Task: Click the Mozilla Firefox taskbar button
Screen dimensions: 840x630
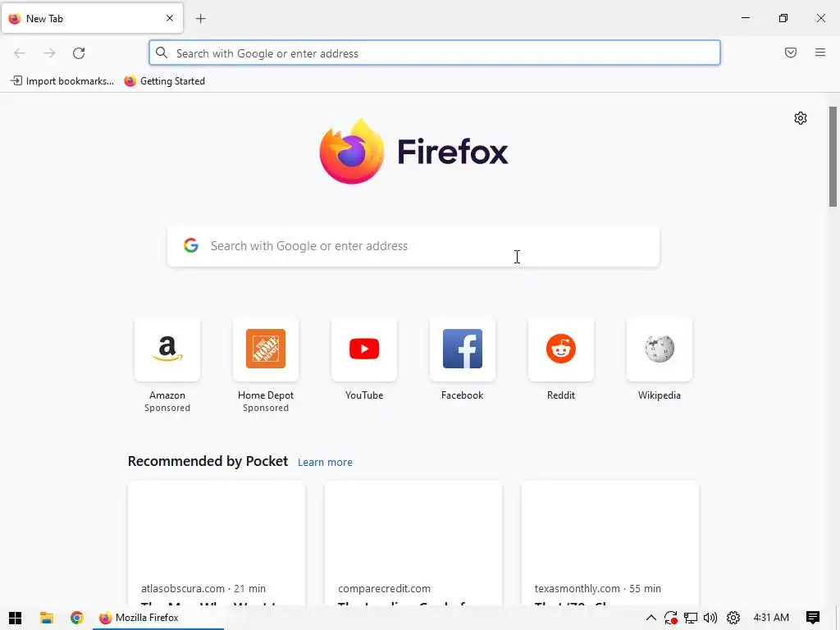Action: [158, 618]
